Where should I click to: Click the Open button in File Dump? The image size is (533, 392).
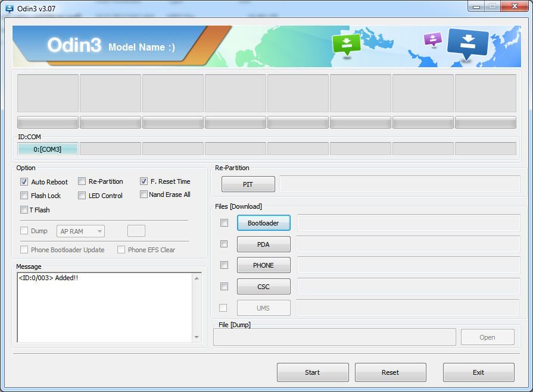(488, 337)
